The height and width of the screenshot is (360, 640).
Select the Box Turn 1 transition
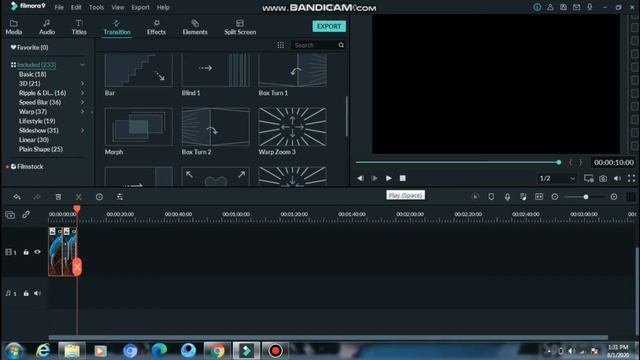coord(292,70)
